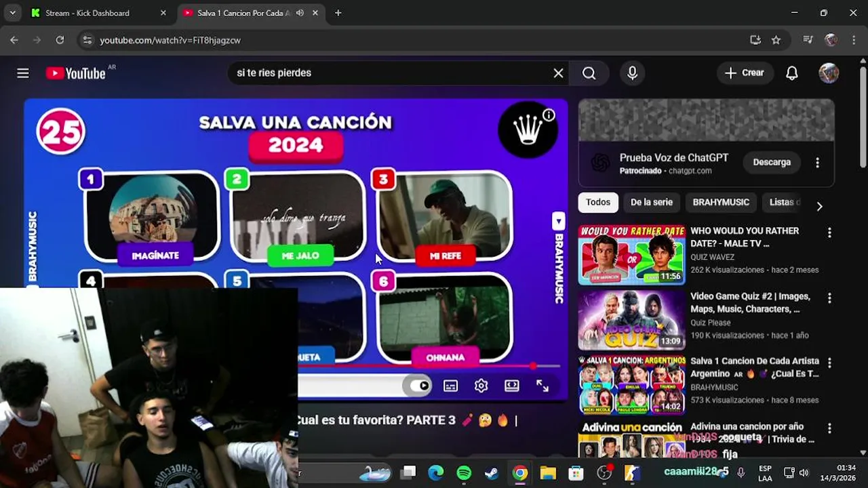Open Spotify from the taskbar
868x488 pixels.
pyautogui.click(x=464, y=473)
